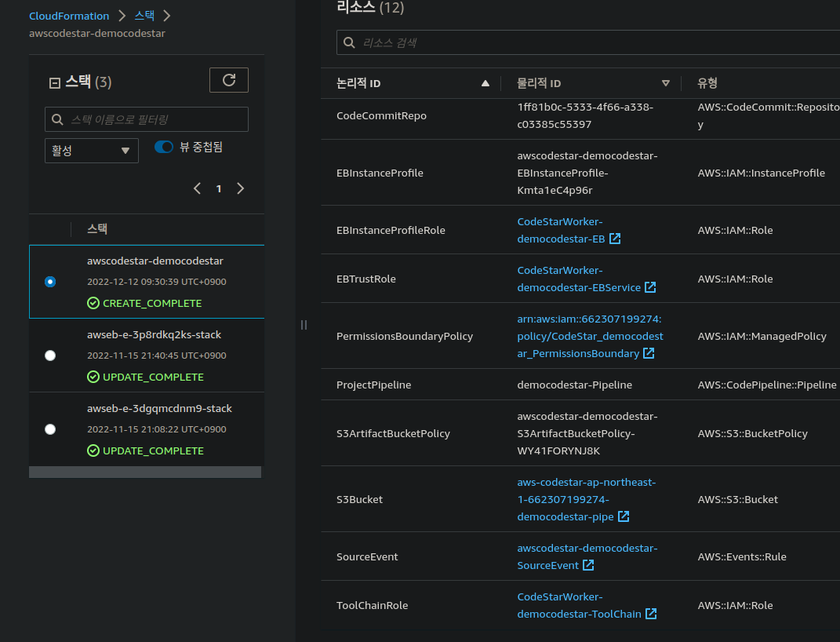
Task: Click AWS::S3::BucketPolicy type cell
Action: point(752,433)
